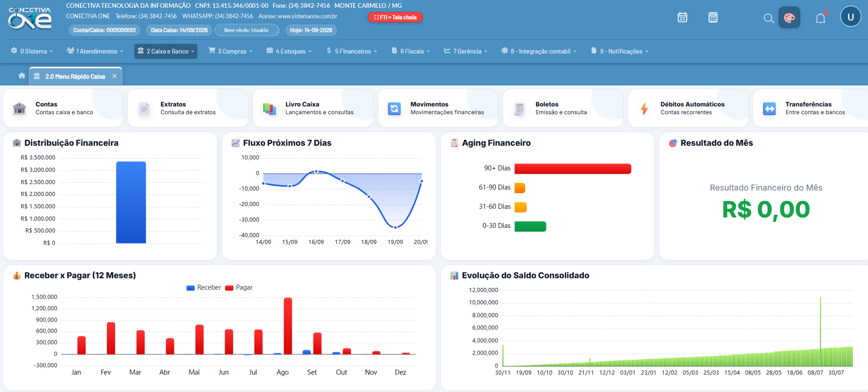Expand the 1 Atendimentos dropdown menu
868x392 pixels.
(95, 51)
